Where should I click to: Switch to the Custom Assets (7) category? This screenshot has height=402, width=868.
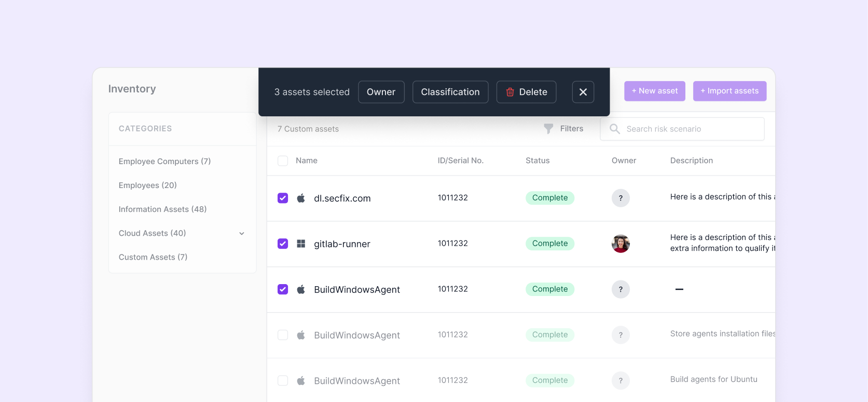[153, 257]
